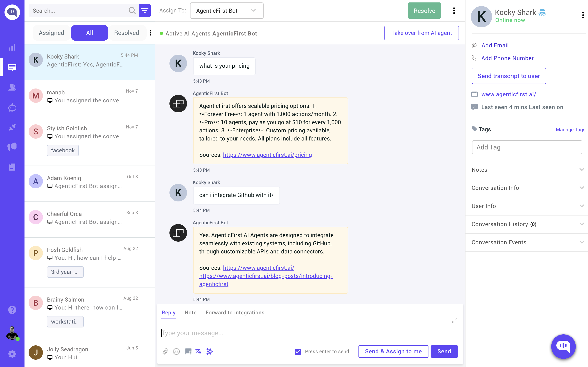
Task: Open the Assign To AgenticFirst Bot dropdown
Action: click(226, 11)
